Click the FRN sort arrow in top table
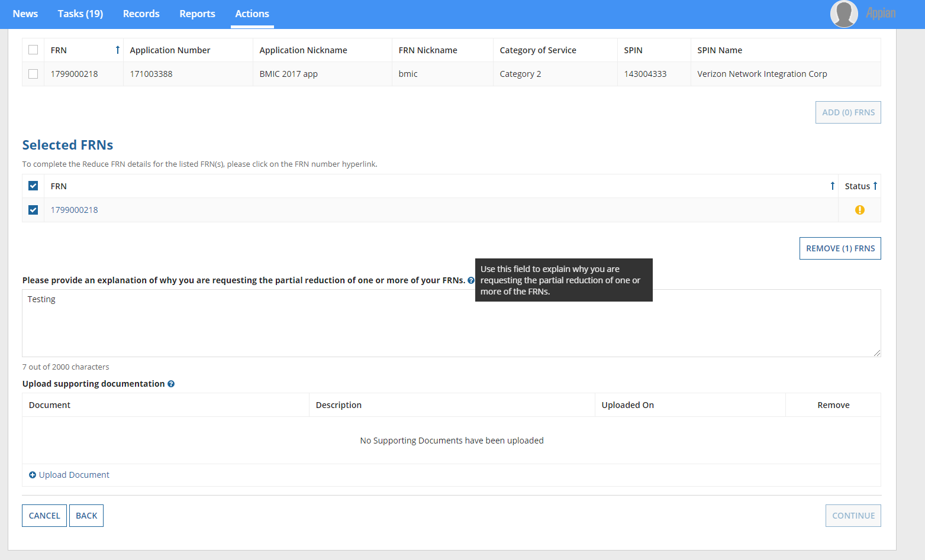Viewport: 925px width, 560px height. (x=117, y=50)
